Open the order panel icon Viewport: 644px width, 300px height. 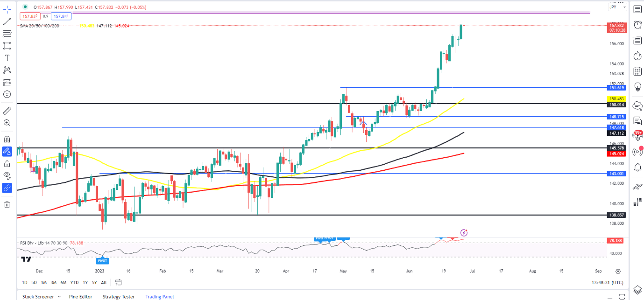tap(637, 187)
